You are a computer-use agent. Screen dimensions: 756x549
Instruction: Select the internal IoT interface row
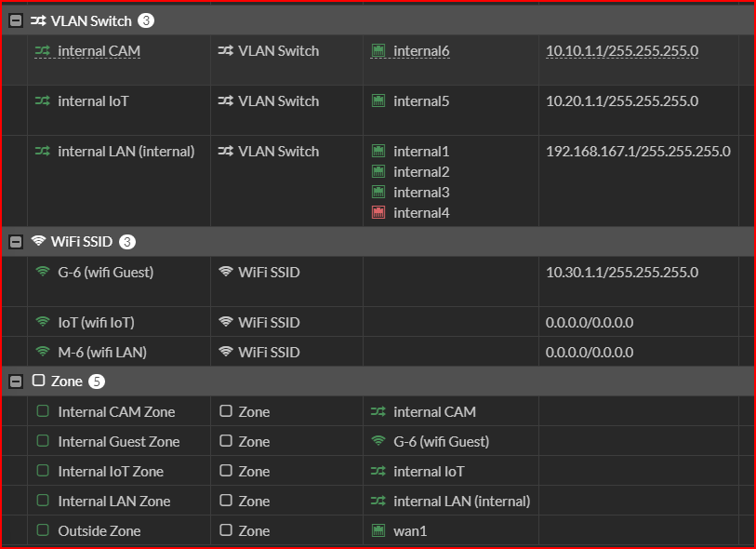click(x=93, y=101)
